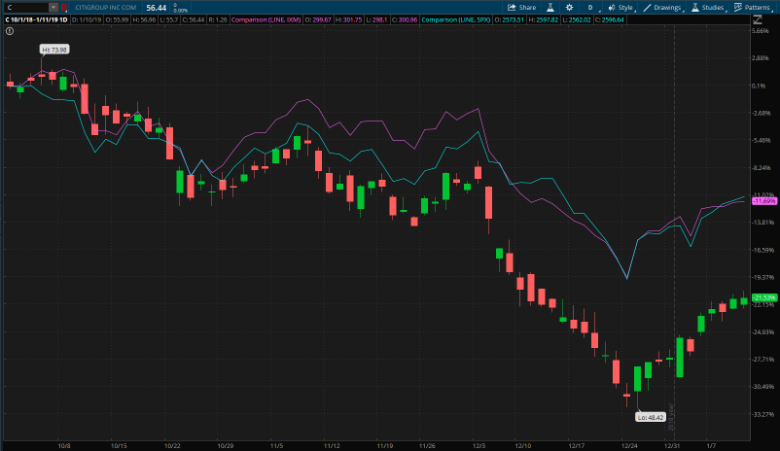Click the red clipboard icon beside symbol box
This screenshot has width=780, height=451.
coord(65,7)
